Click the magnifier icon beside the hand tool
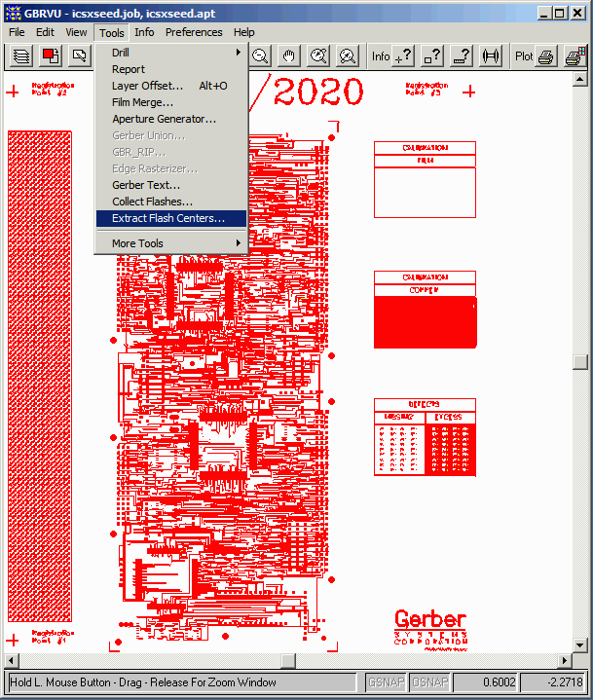Screen dimensions: 593x700 [x=318, y=56]
